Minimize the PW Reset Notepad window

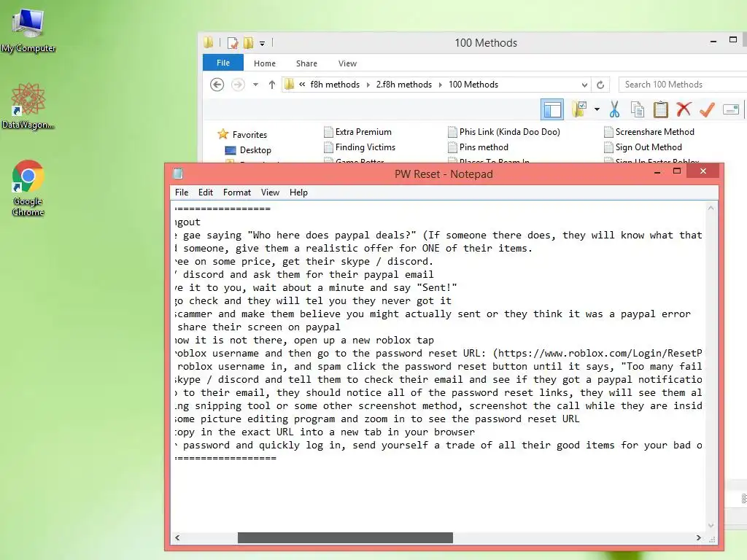657,172
